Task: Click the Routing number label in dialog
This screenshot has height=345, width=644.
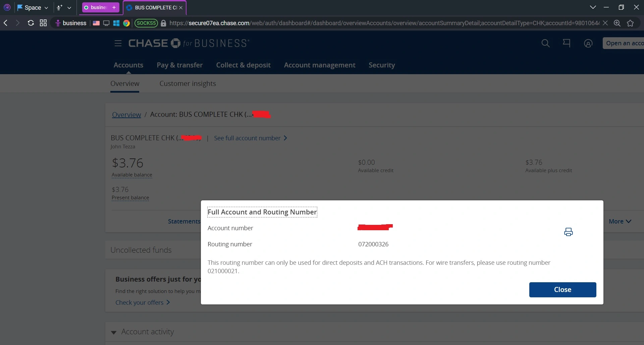Action: [x=230, y=244]
